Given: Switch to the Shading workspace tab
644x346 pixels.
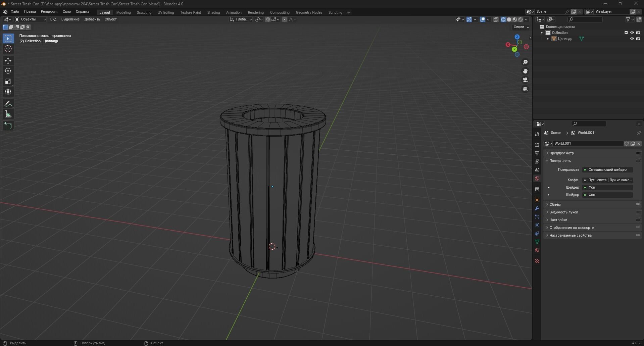Looking at the screenshot, I should point(213,12).
